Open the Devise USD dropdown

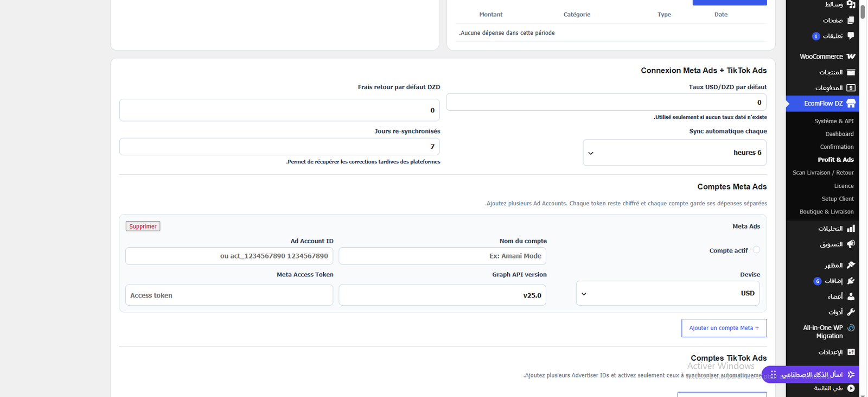pos(668,293)
